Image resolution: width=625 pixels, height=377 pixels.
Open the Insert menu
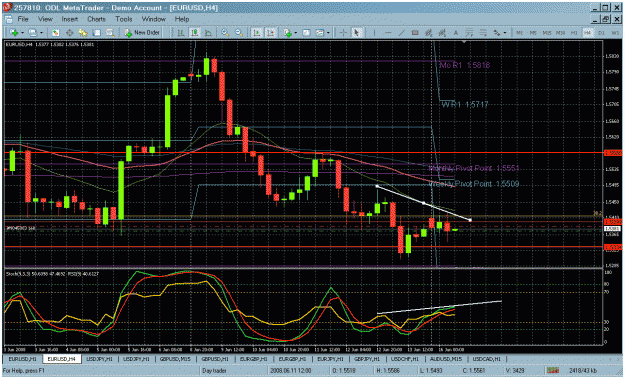[x=69, y=19]
